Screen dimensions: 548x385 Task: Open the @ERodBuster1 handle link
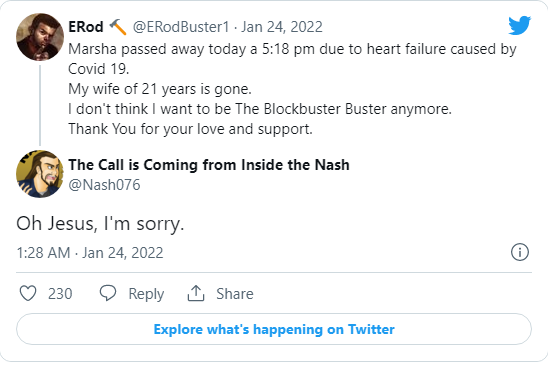(x=181, y=27)
